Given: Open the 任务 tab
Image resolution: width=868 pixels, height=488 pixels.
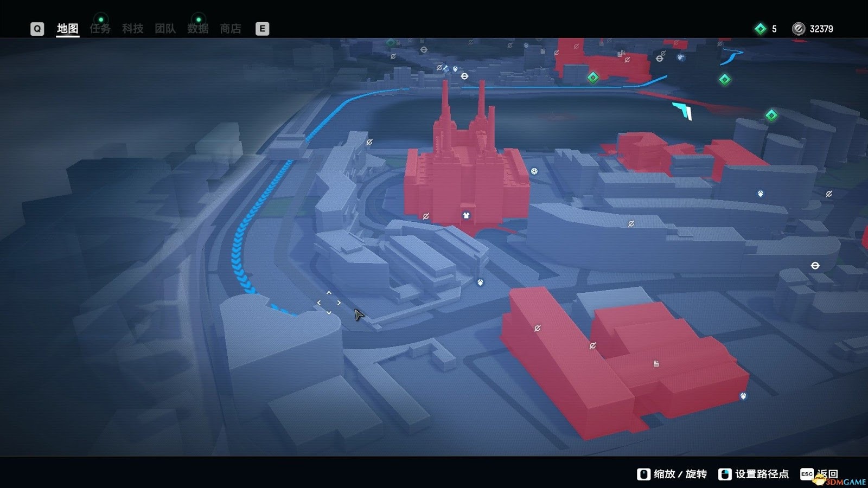Looking at the screenshot, I should [100, 29].
